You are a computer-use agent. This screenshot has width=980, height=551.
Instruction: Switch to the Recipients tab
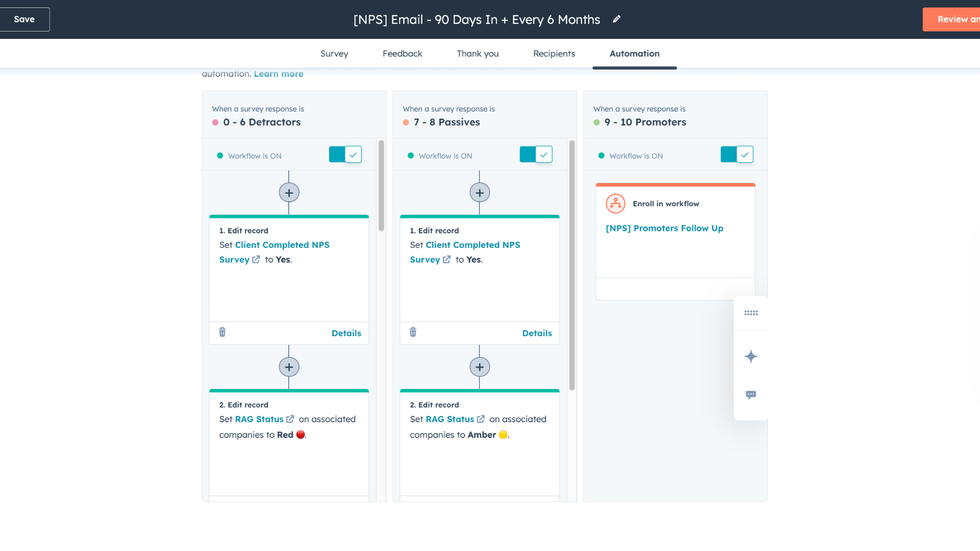coord(554,54)
